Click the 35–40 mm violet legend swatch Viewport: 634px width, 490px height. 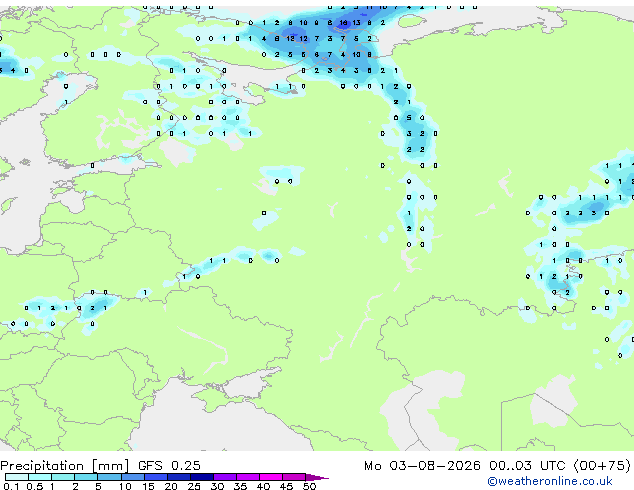click(x=248, y=477)
